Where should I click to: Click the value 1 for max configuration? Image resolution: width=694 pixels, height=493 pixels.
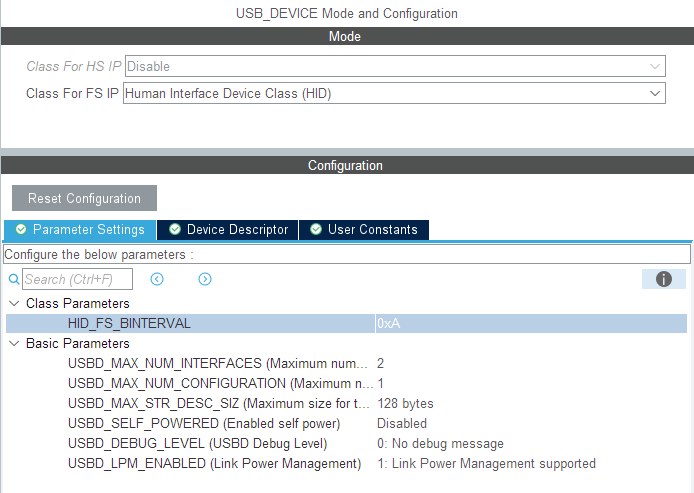[380, 383]
